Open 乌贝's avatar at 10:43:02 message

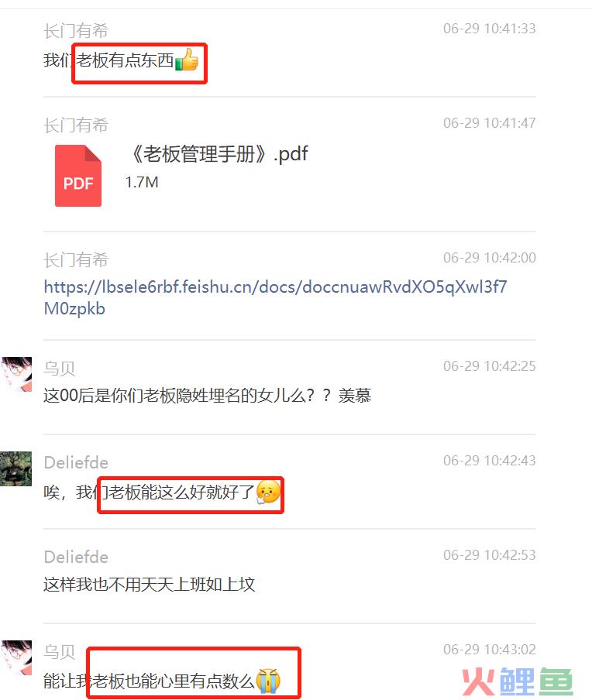(16, 657)
